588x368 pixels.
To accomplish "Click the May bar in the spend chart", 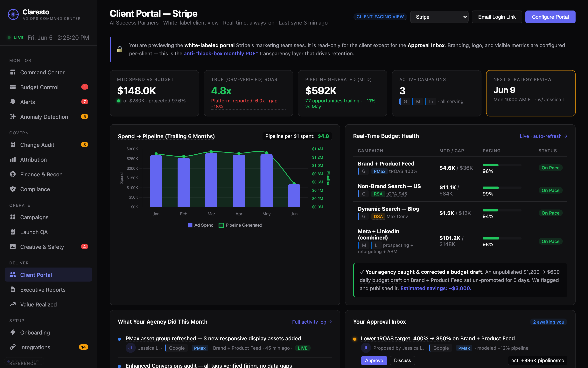I will click(266, 180).
